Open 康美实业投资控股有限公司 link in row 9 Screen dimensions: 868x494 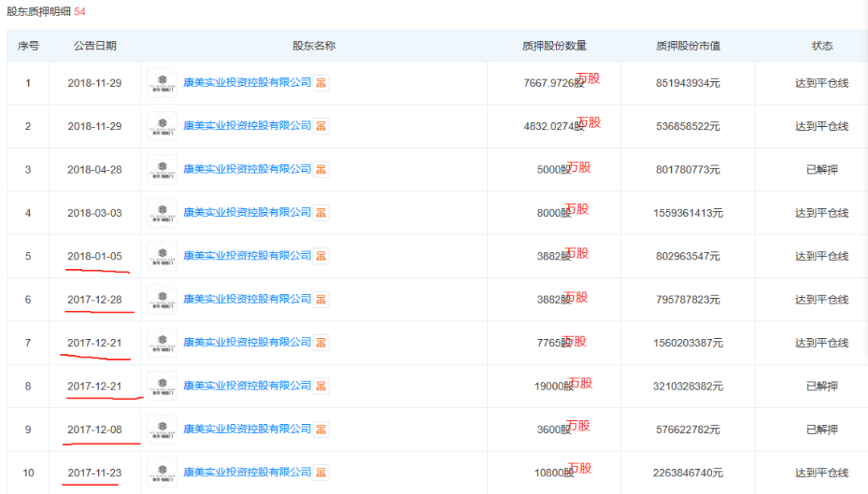pos(248,429)
